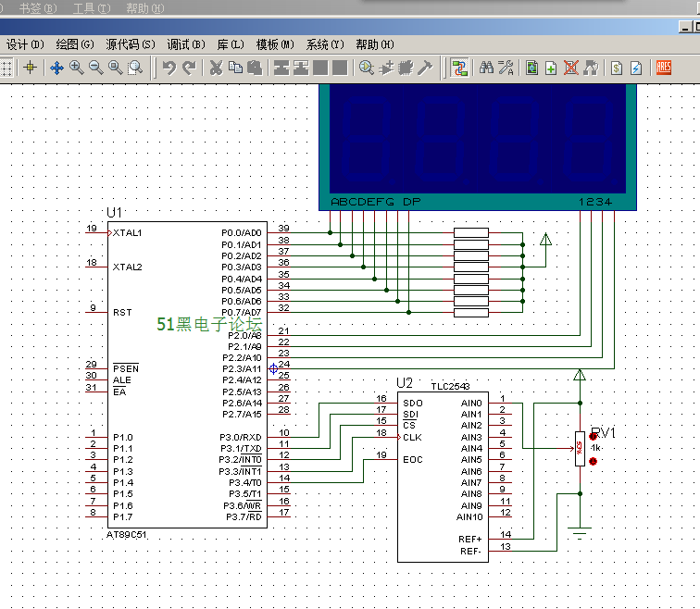Click the Zoom Out magnifier
This screenshot has width=700, height=609.
pyautogui.click(x=96, y=68)
